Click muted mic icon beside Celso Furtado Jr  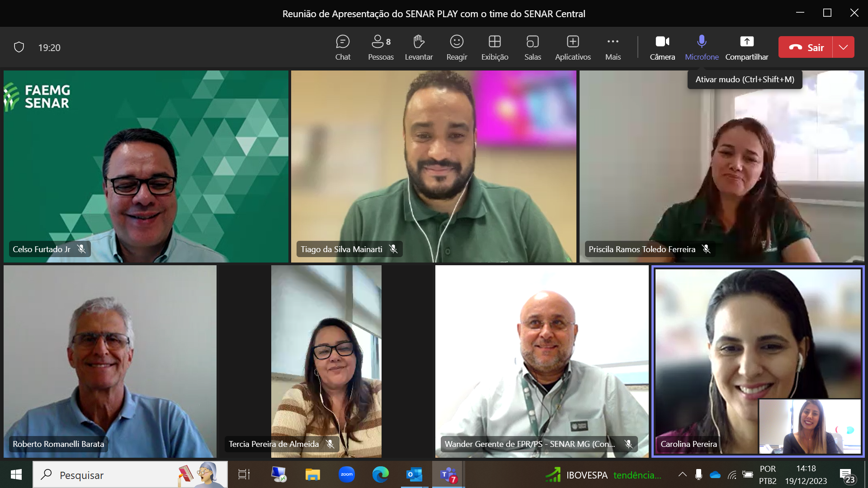pos(81,249)
